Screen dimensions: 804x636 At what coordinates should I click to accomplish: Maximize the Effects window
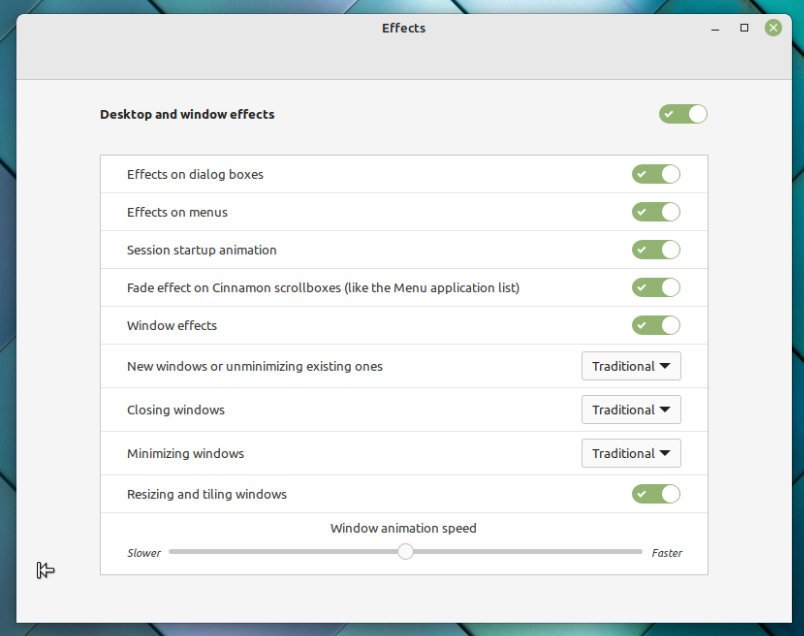[x=744, y=28]
